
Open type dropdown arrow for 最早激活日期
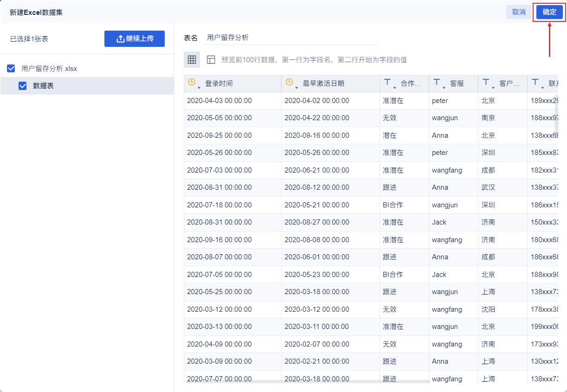[x=296, y=87]
